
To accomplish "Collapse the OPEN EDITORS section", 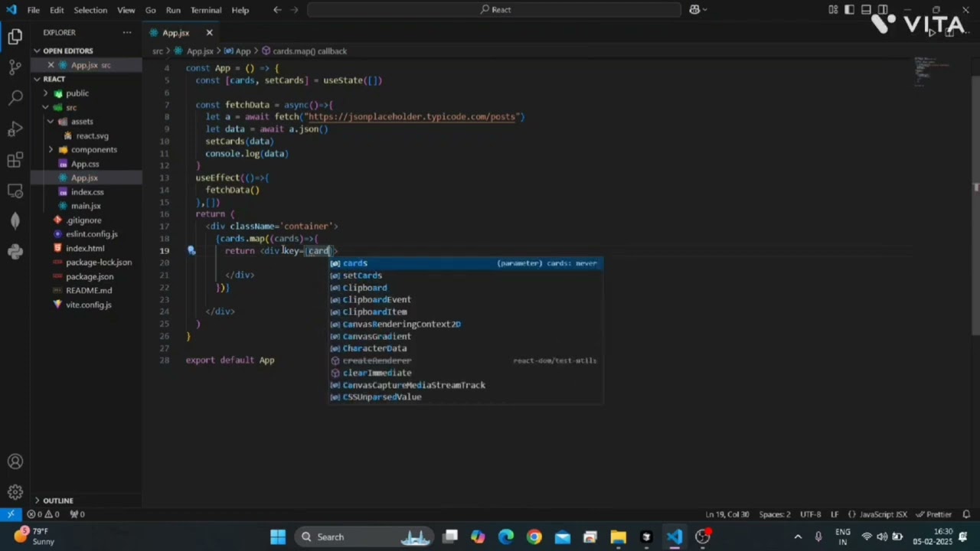I will coord(68,51).
